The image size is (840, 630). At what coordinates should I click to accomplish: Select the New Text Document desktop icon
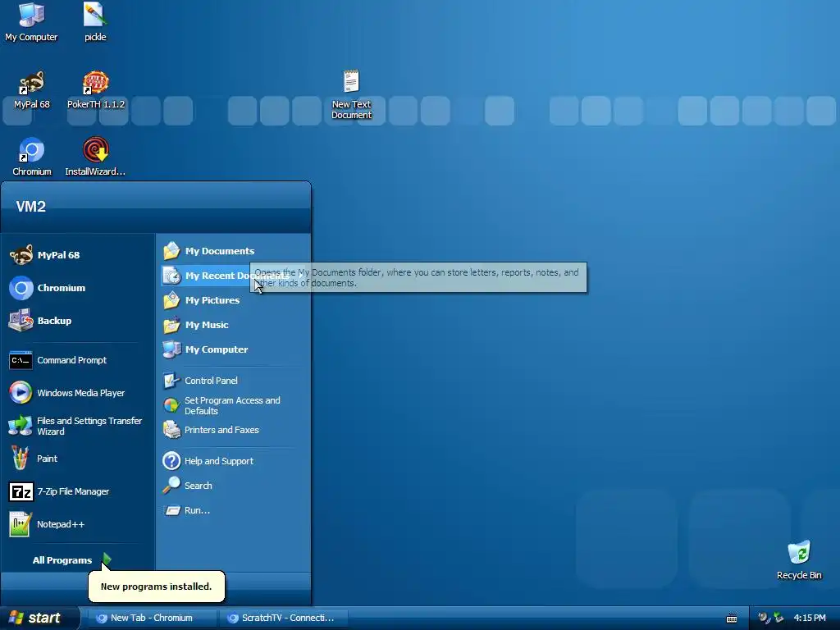351,94
